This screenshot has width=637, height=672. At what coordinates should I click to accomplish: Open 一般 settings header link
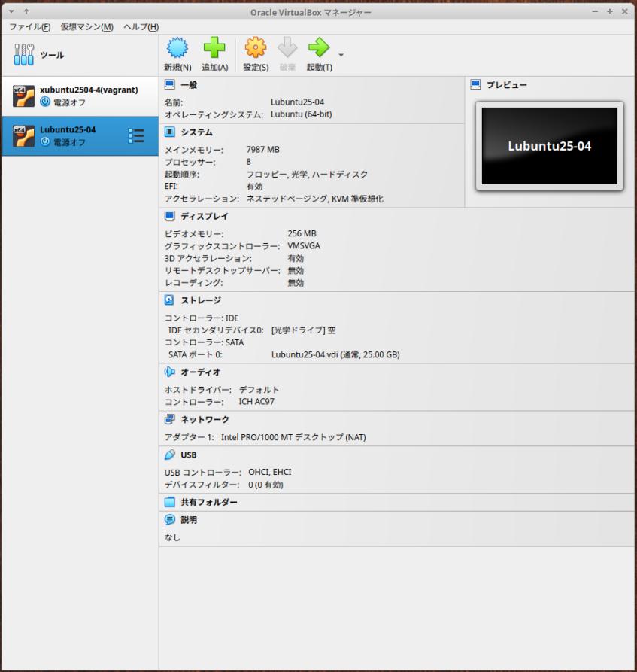click(189, 85)
